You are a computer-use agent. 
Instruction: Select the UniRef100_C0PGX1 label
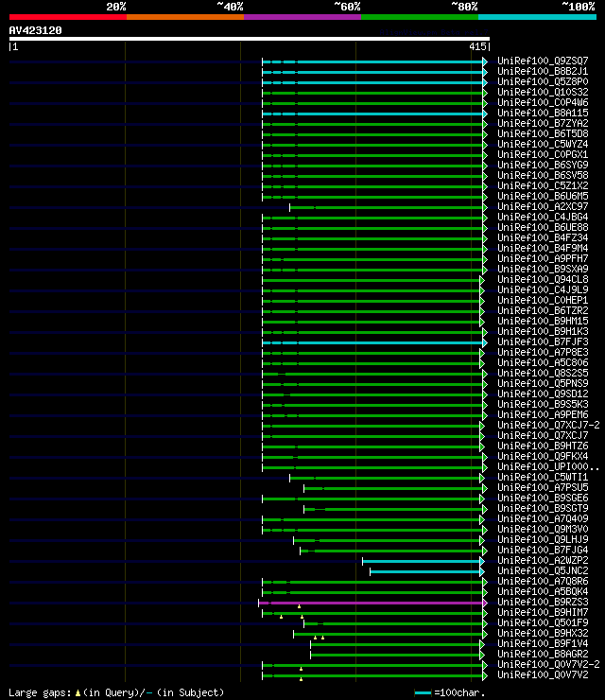[x=543, y=154]
